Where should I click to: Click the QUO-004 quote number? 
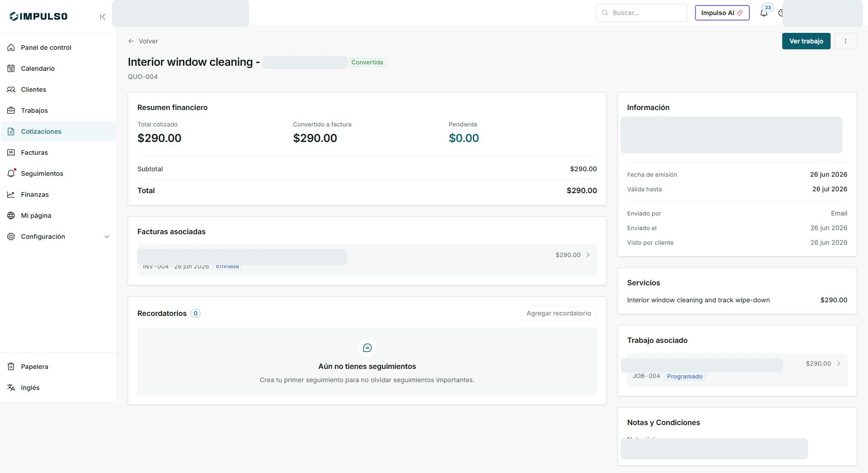tap(143, 77)
